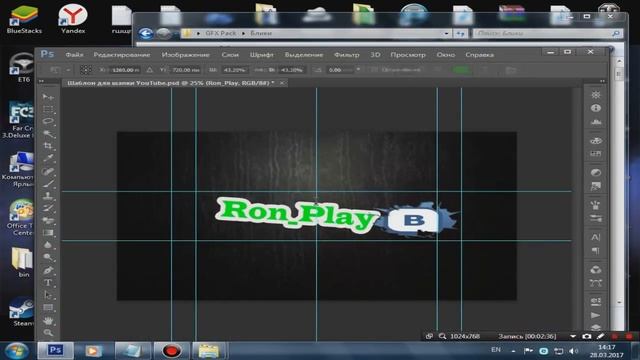The image size is (640, 360).
Task: Show hidden tray icons arrow
Action: [x=513, y=351]
